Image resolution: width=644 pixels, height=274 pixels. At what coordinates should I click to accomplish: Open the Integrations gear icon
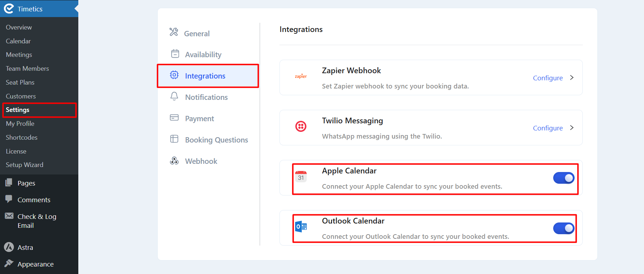point(174,75)
